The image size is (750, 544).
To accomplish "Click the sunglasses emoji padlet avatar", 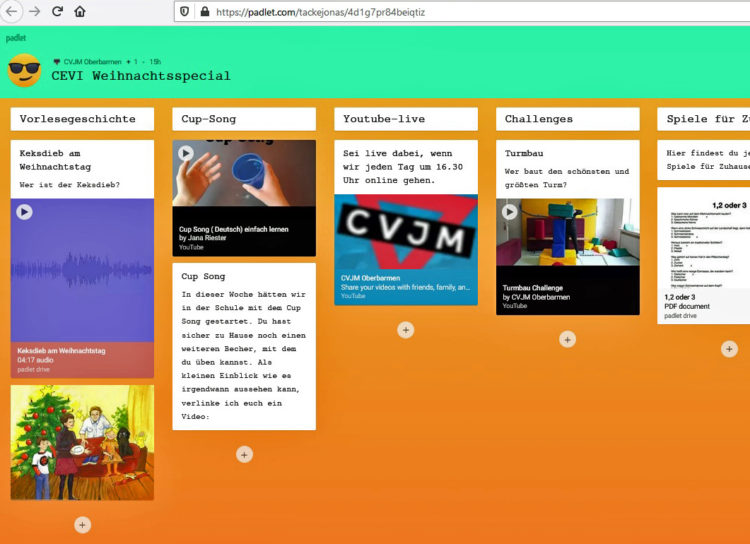I will (24, 70).
